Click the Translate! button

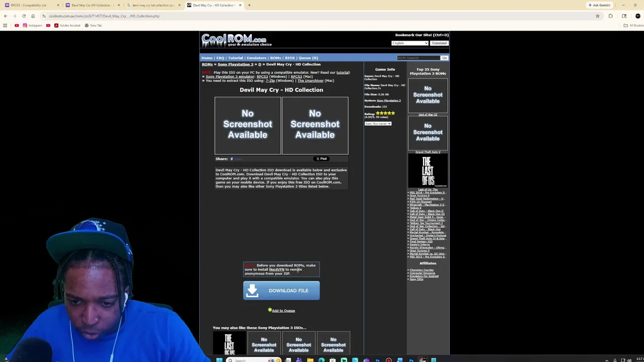pyautogui.click(x=439, y=43)
